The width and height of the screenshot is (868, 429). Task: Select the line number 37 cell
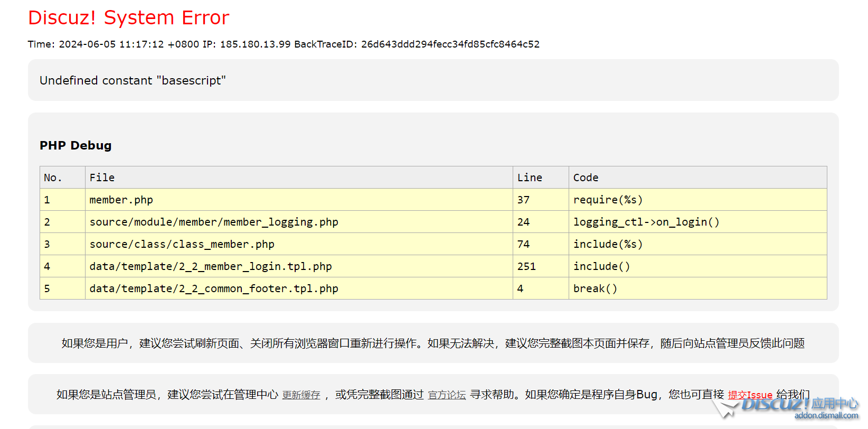pyautogui.click(x=541, y=200)
